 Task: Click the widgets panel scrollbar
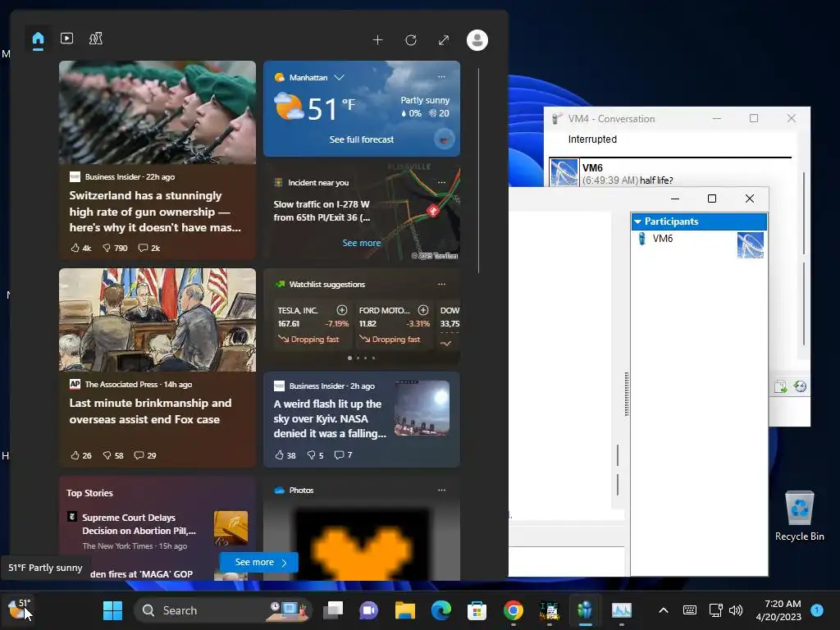pyautogui.click(x=478, y=171)
